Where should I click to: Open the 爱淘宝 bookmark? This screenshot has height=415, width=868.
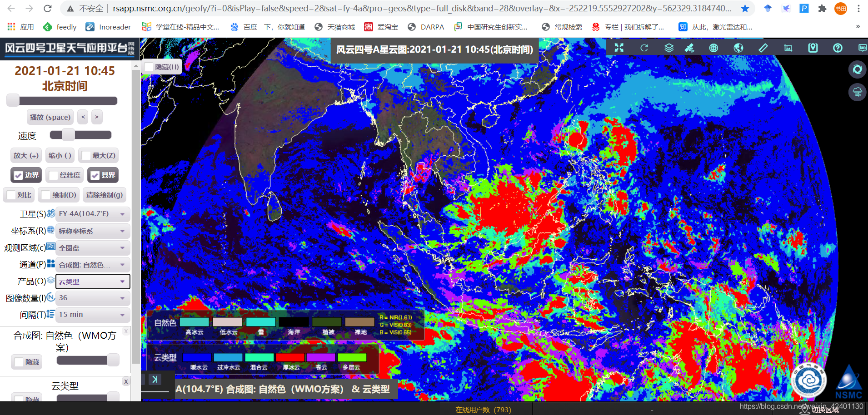click(x=381, y=27)
